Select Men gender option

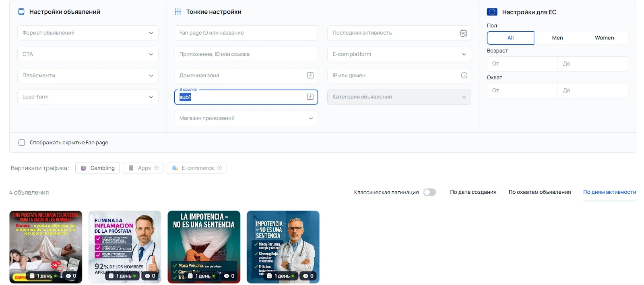tap(557, 38)
